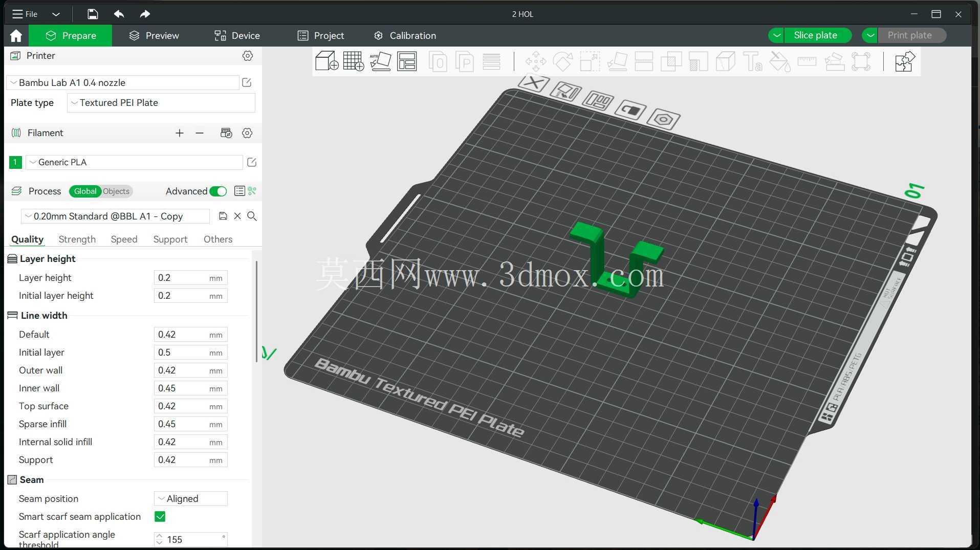
Task: Click the home icon
Action: 16,35
